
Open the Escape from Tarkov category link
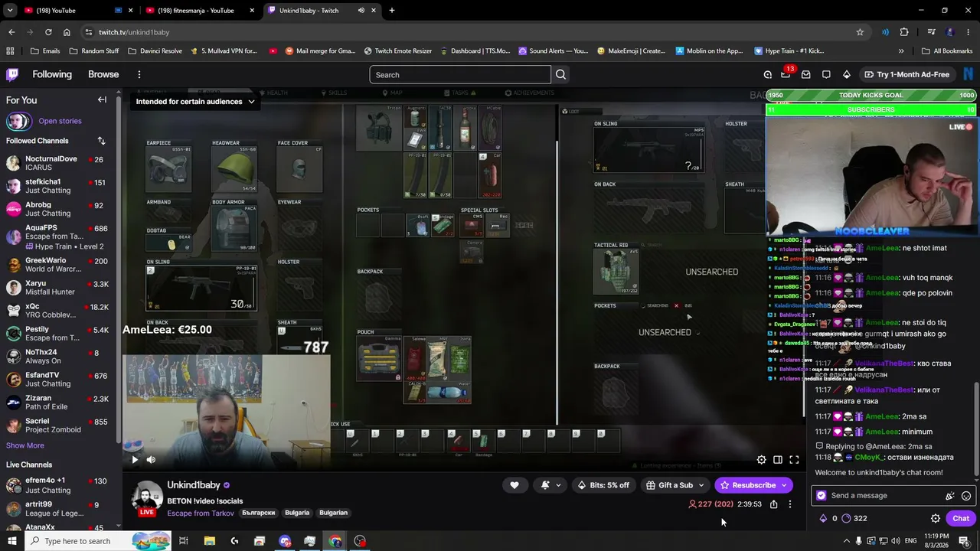pos(201,514)
